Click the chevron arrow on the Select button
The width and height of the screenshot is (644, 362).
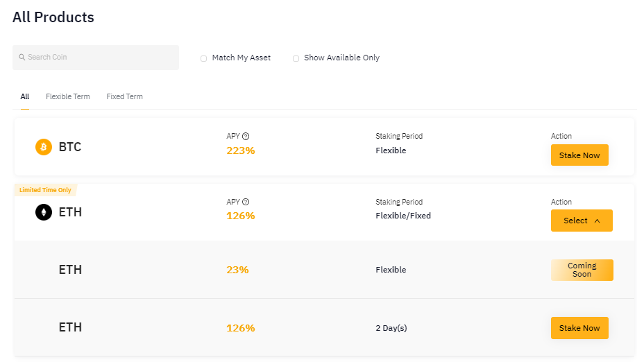[x=598, y=221]
